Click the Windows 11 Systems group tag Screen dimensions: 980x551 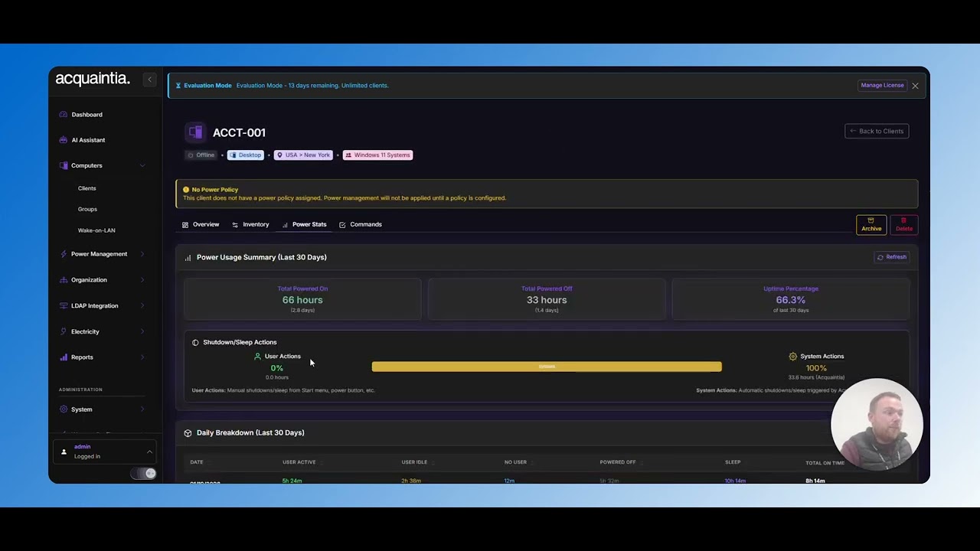378,155
